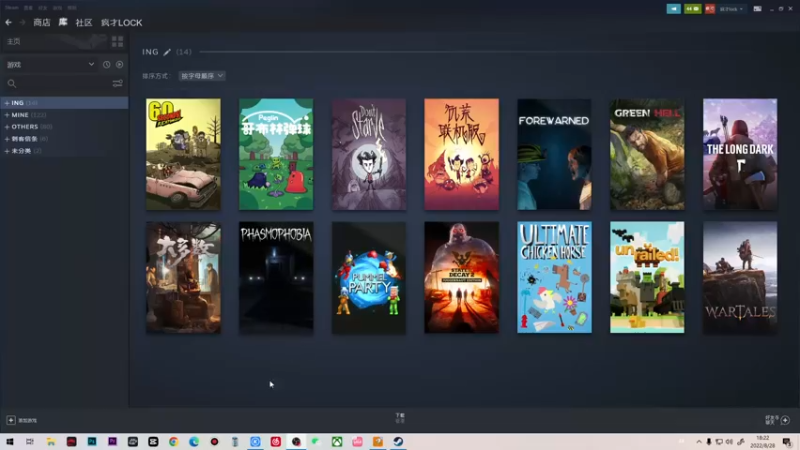Show hidden system tray icons chevron
800x450 pixels.
coord(698,442)
